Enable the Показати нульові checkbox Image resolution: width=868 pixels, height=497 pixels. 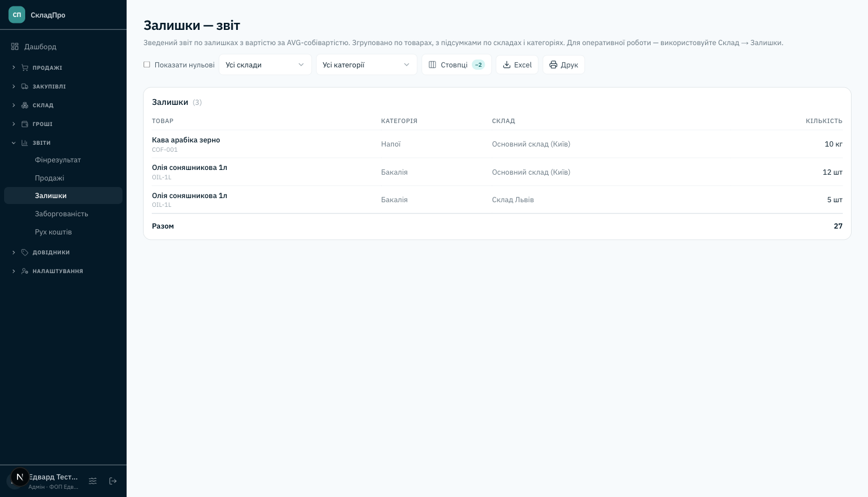point(147,64)
